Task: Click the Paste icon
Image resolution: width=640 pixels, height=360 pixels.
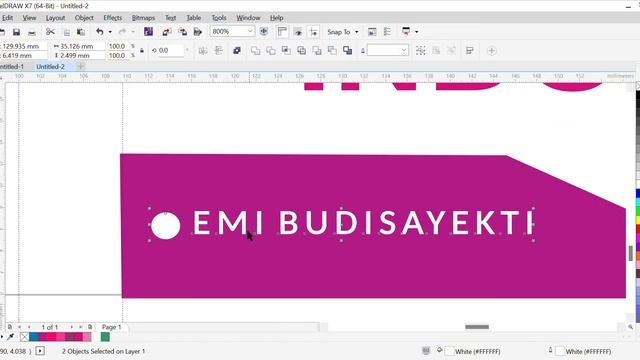Action: (81, 32)
